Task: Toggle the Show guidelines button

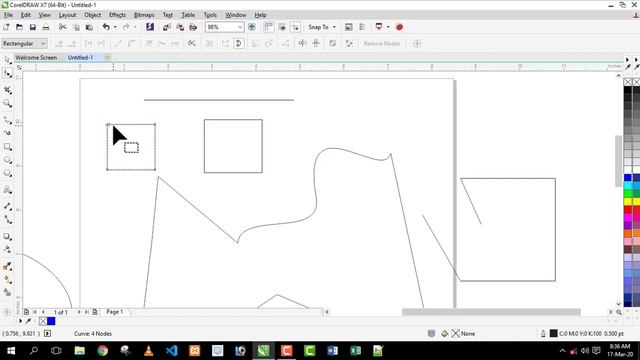Action: (x=295, y=27)
